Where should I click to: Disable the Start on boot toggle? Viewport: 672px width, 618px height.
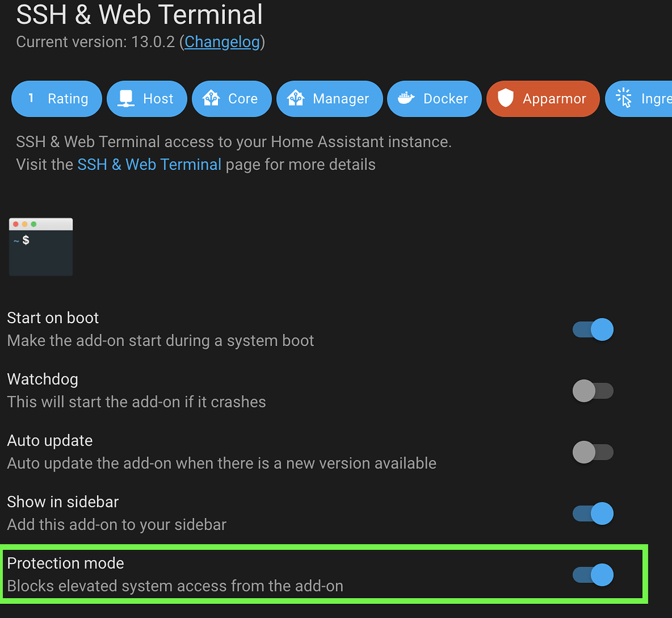593,329
